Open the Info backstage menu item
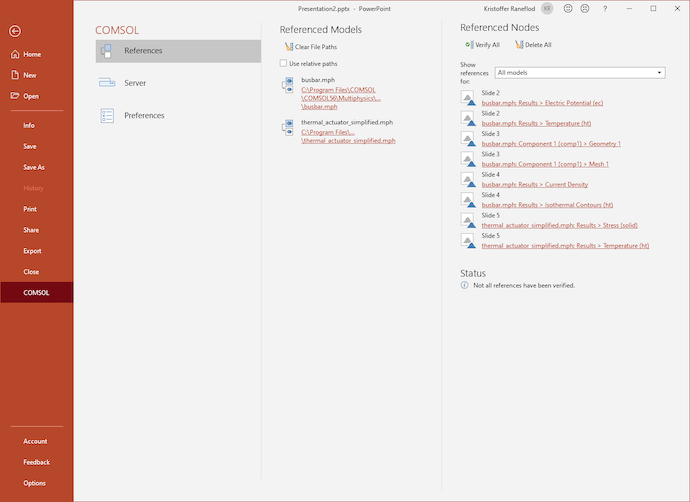690x502 pixels. tap(29, 125)
